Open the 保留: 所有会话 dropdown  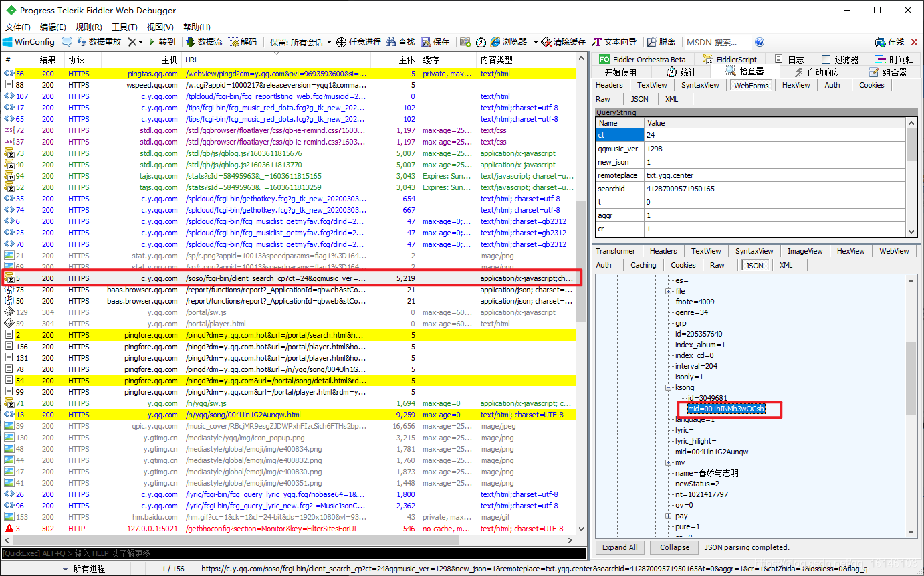click(x=301, y=42)
